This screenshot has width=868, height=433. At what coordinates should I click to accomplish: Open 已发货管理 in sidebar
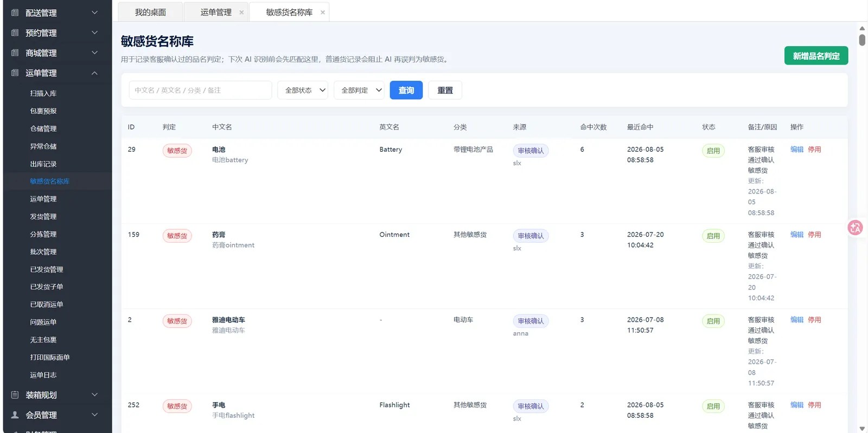(x=47, y=269)
